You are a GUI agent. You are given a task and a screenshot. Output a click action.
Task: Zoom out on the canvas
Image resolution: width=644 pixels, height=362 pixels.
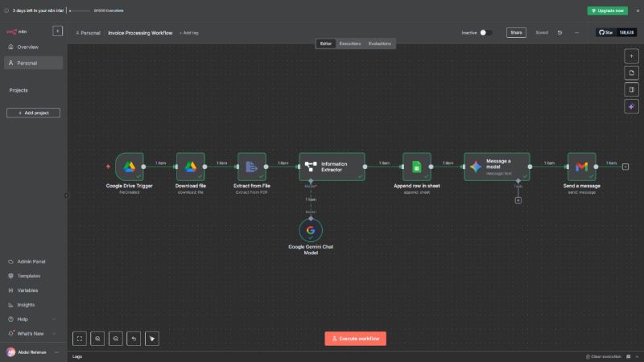coord(116,339)
